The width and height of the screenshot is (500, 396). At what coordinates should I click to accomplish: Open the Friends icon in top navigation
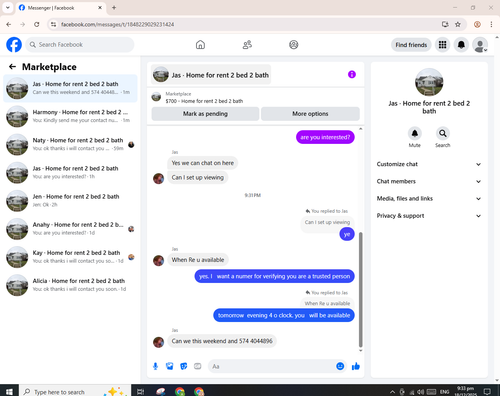pyautogui.click(x=247, y=45)
